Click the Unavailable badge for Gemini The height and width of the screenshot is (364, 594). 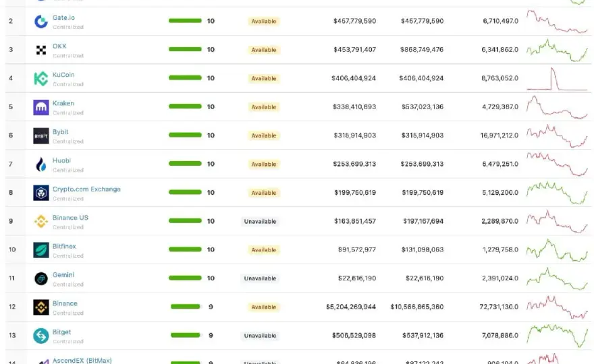pos(260,278)
